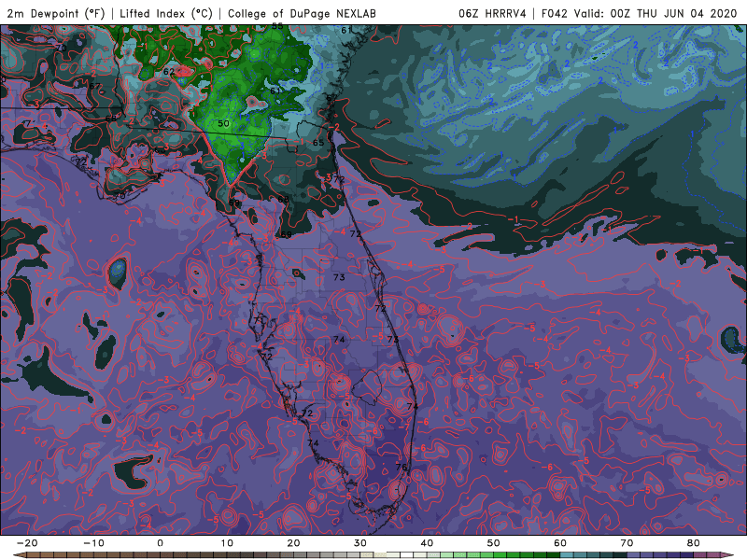Click the '20' color scale label
The width and height of the screenshot is (747, 560).
(293, 543)
